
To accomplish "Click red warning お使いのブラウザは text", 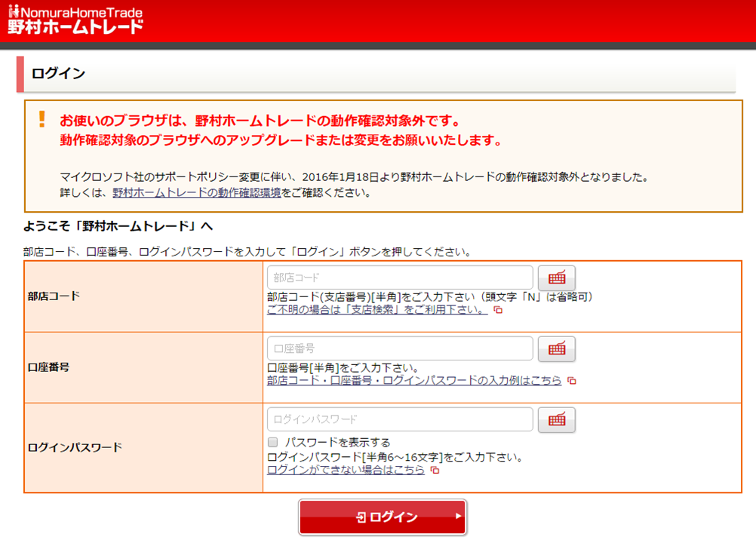I will [261, 120].
